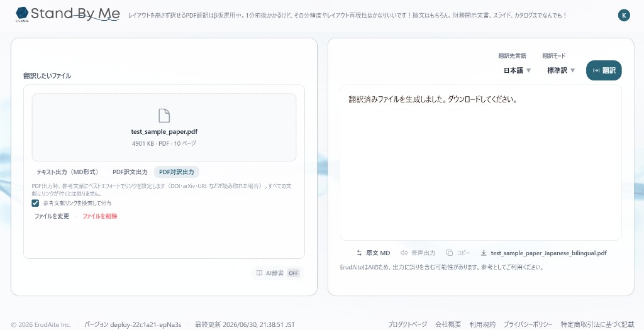Select the PDF訳文出力 tab
The width and height of the screenshot is (644, 330).
130,172
